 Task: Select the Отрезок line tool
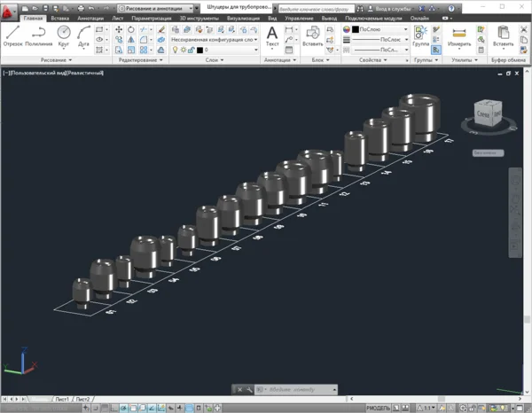[x=13, y=36]
